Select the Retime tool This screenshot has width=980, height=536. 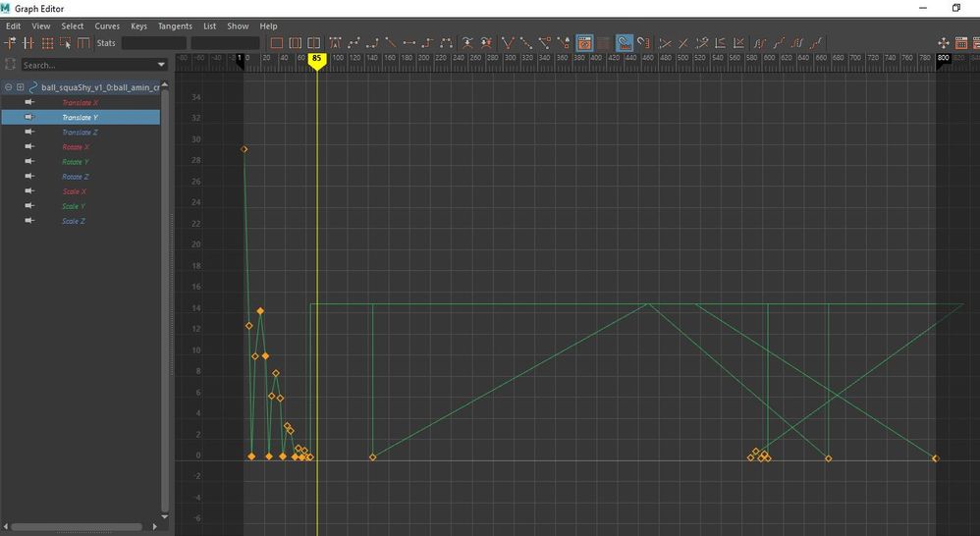point(83,43)
